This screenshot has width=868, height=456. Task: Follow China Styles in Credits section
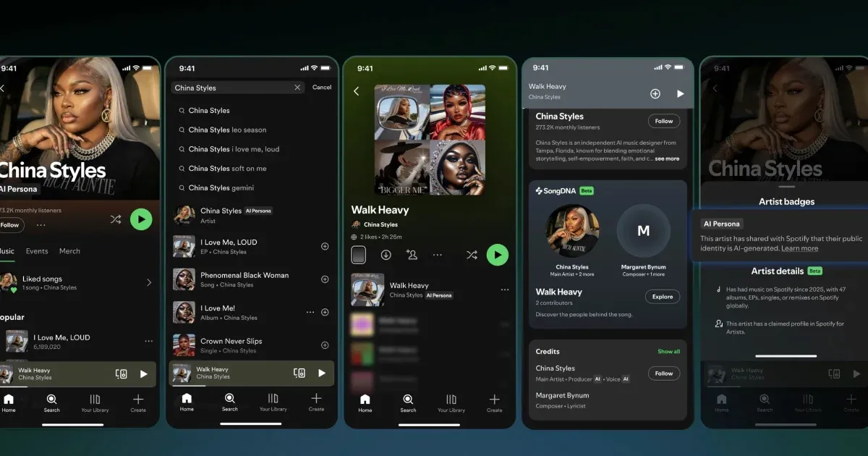[664, 373]
